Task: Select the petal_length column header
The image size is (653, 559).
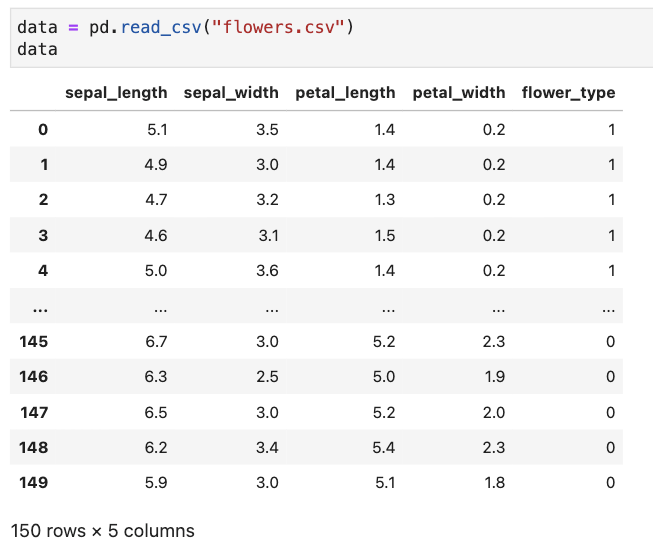Action: click(345, 92)
